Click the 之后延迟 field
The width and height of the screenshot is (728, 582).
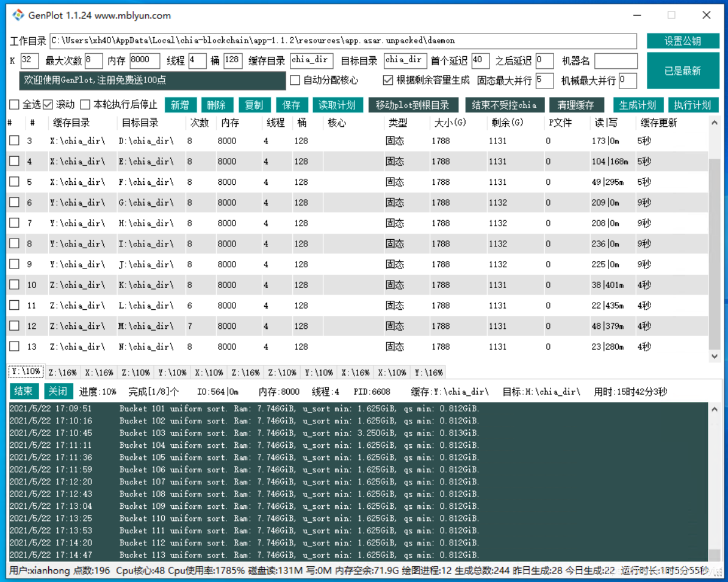click(544, 61)
